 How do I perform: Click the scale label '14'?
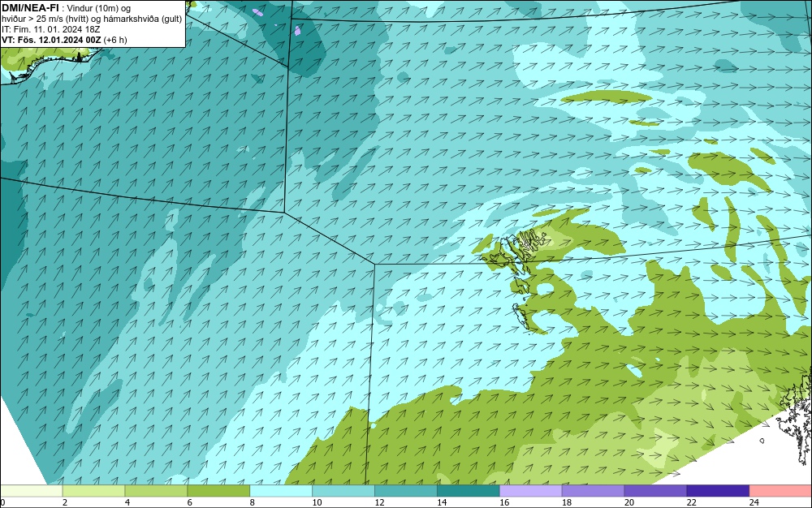(x=442, y=502)
